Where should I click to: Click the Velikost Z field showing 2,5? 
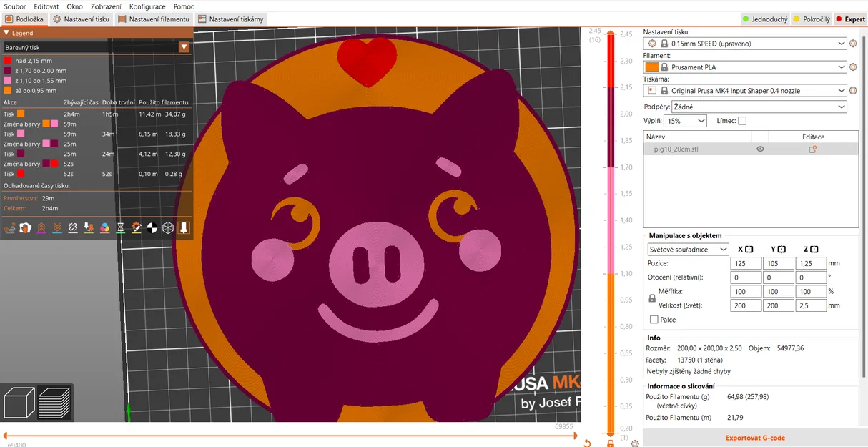click(811, 305)
